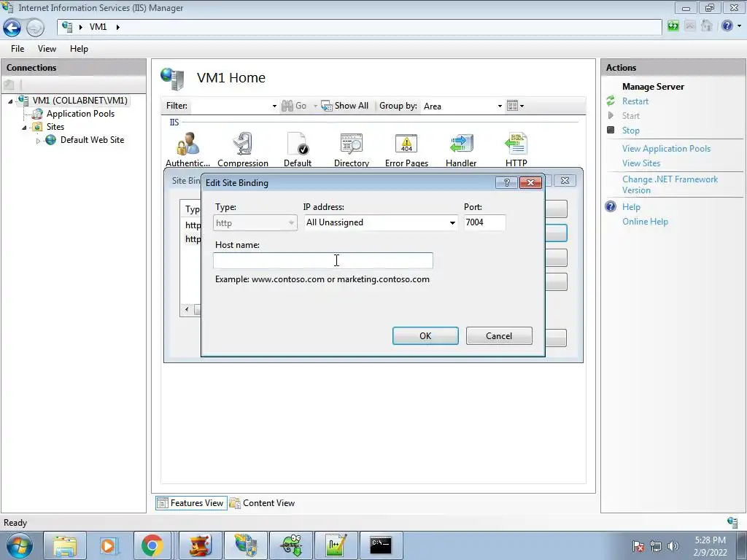Screen dimensions: 747x560
Task: Click Cancel in Edit Site Binding
Action: point(499,335)
